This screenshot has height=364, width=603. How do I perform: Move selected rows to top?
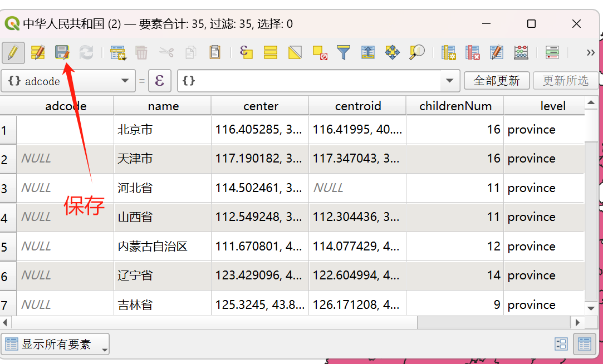point(368,52)
